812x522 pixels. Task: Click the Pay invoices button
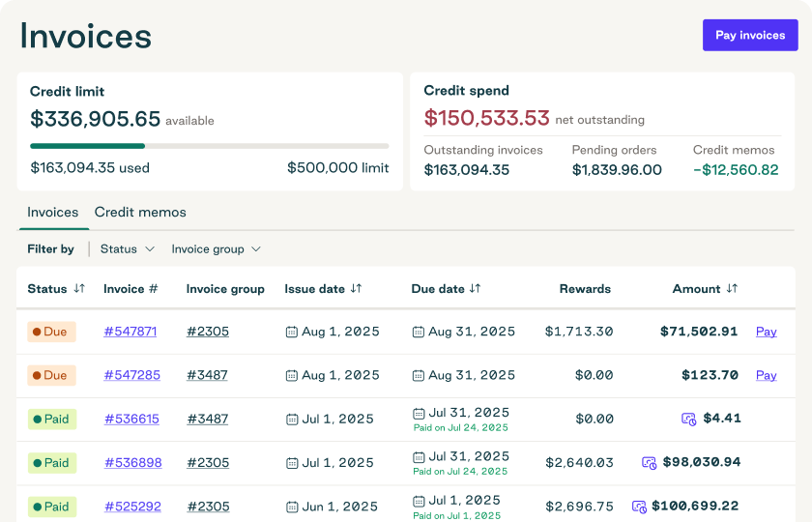click(750, 35)
